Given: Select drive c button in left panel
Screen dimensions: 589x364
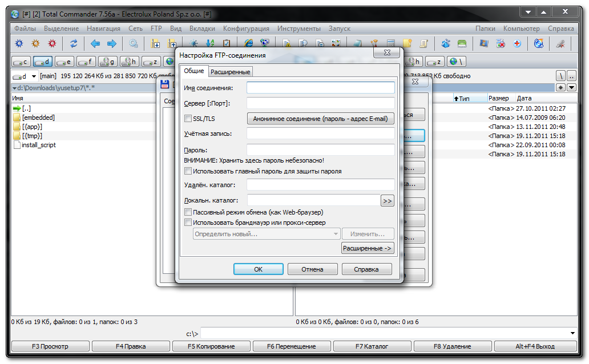Looking at the screenshot, I should (x=21, y=62).
